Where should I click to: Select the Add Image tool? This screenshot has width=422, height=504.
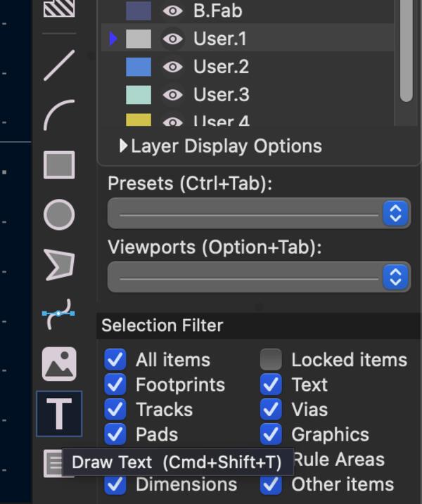(59, 363)
